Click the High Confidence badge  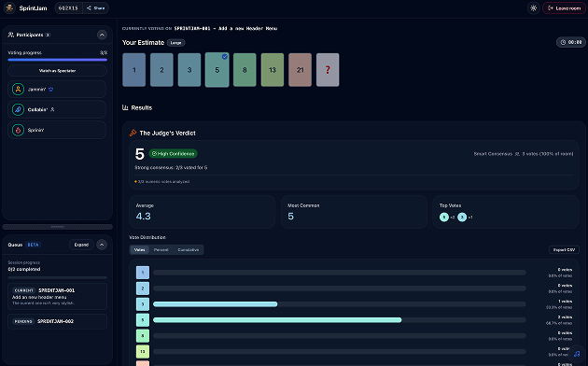(x=173, y=154)
